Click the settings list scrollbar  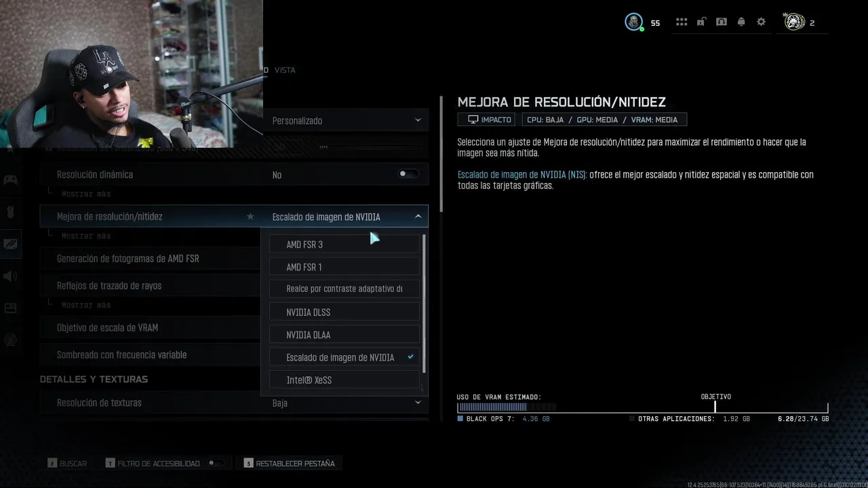442,153
